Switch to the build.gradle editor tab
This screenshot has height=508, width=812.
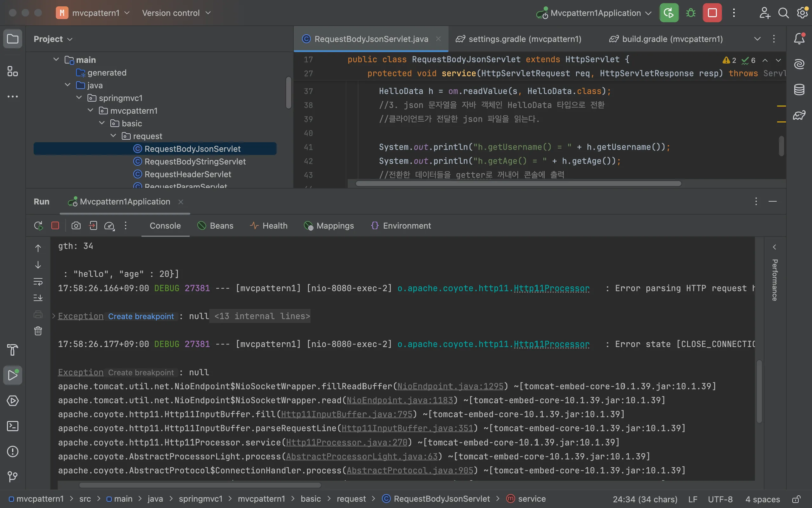coord(666,39)
